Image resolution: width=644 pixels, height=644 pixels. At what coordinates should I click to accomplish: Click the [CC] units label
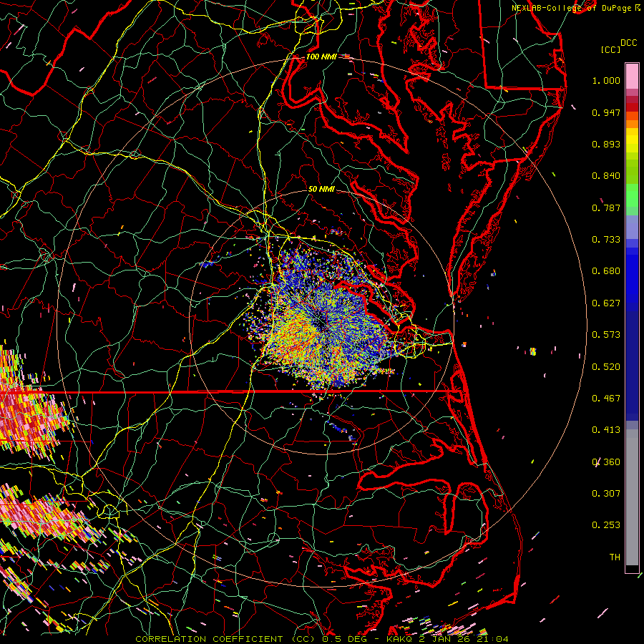coord(611,49)
